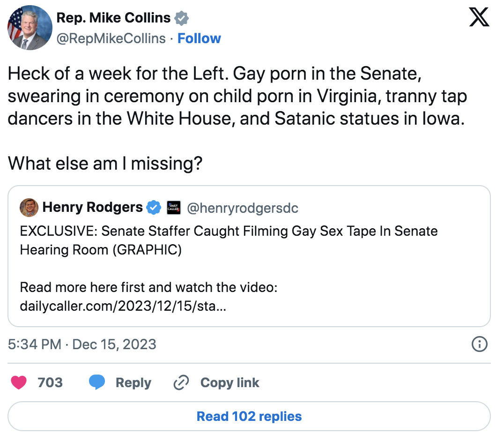The width and height of the screenshot is (504, 434).
Task: Open the @RepMikeCollins handle link
Action: tap(111, 38)
